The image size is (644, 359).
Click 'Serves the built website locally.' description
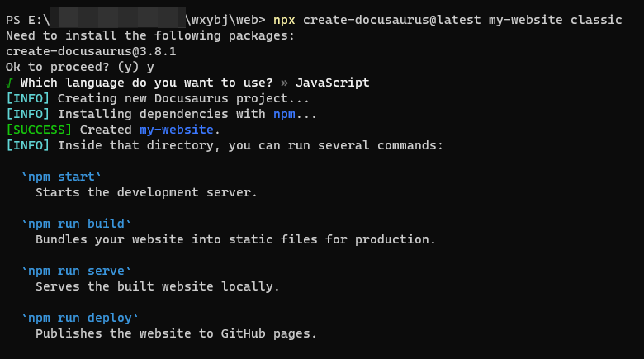(x=158, y=286)
